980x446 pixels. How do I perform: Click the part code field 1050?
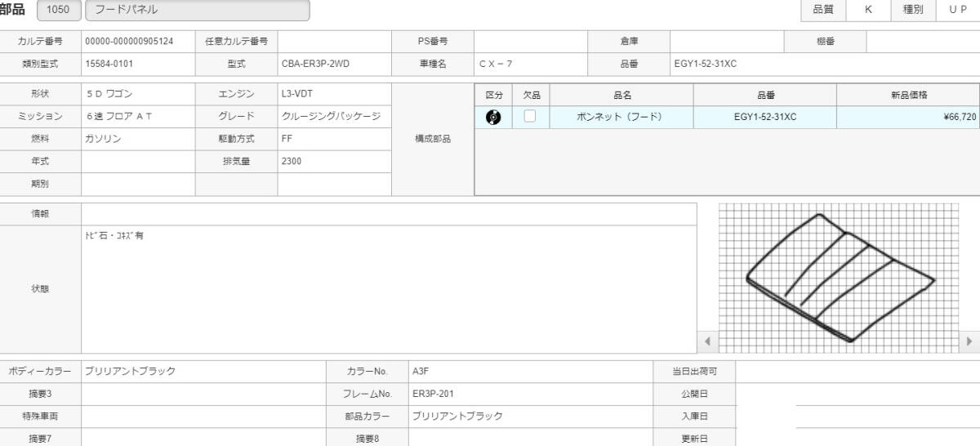point(59,10)
